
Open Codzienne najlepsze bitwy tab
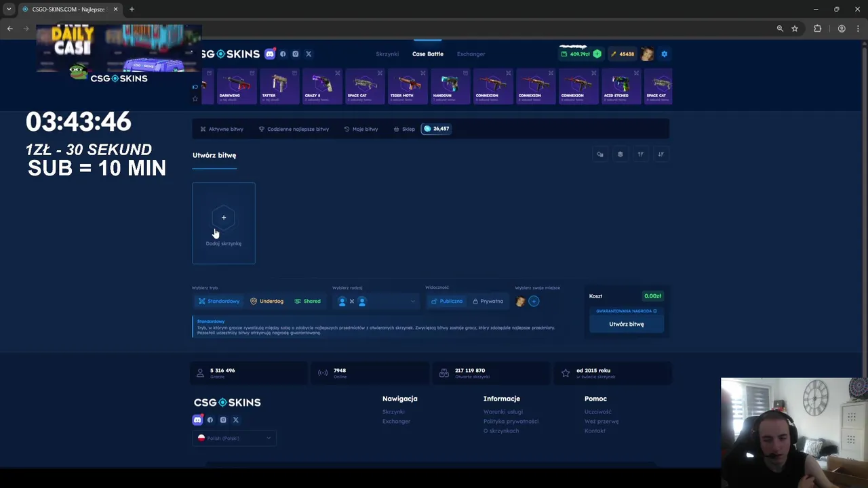pos(294,129)
